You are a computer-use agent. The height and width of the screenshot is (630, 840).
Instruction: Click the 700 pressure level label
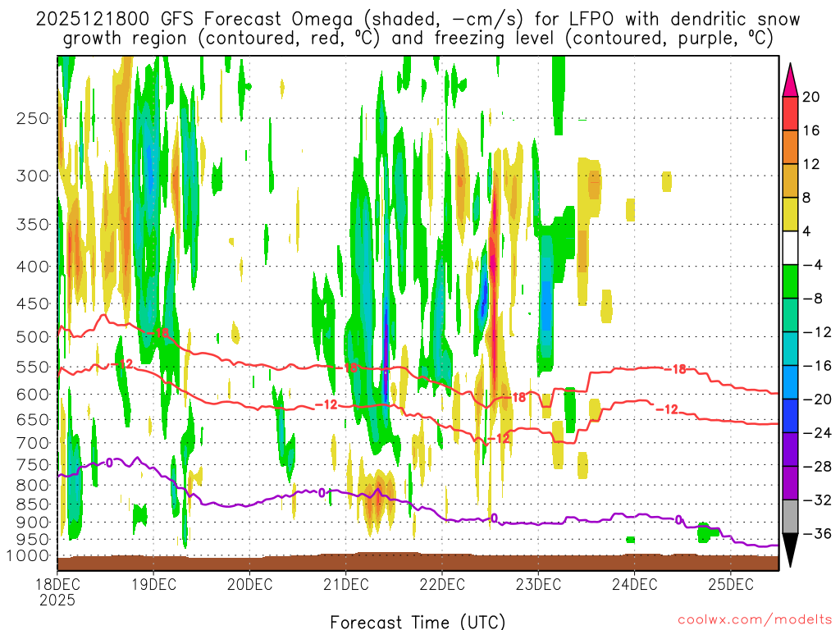(33, 443)
